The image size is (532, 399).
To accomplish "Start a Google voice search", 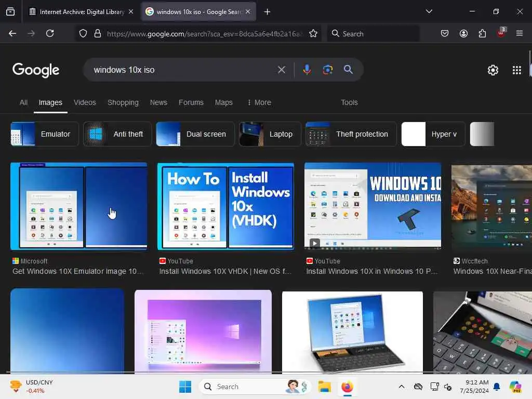I will tap(307, 70).
